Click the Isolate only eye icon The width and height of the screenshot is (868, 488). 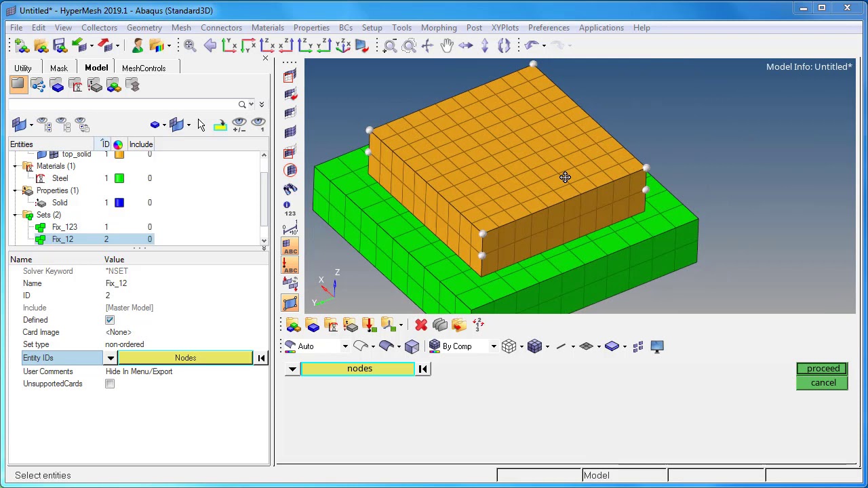(x=258, y=124)
